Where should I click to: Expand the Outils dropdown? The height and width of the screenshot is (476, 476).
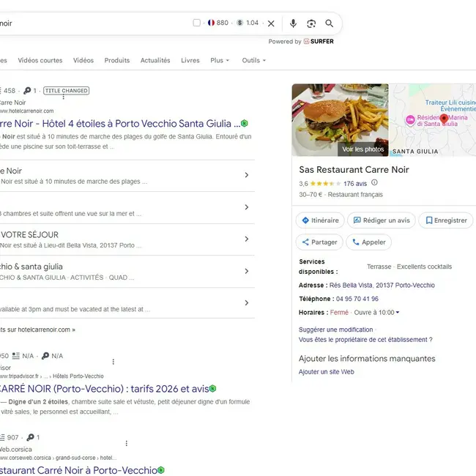coord(254,60)
